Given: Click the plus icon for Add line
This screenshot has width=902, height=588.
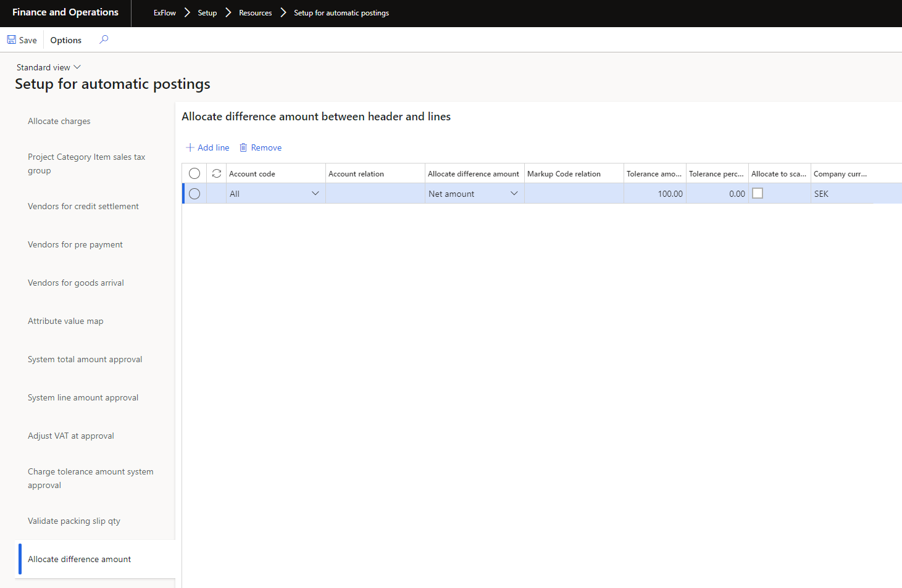Looking at the screenshot, I should coord(190,147).
